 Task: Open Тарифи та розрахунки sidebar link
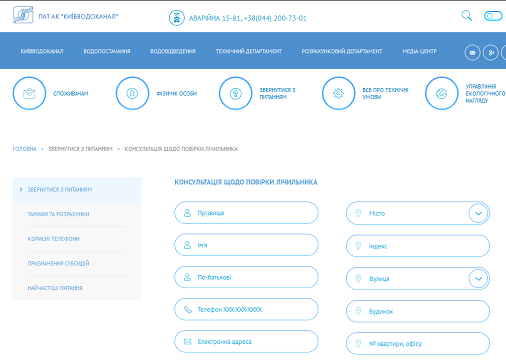(x=58, y=214)
